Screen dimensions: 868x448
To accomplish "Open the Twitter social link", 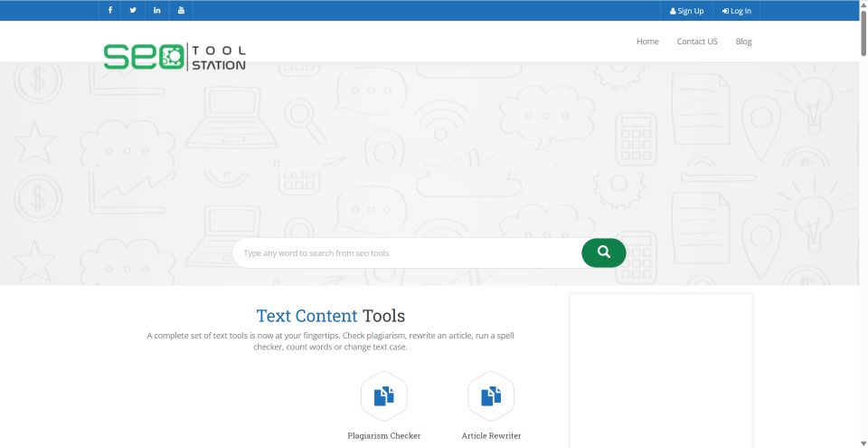I will [133, 11].
